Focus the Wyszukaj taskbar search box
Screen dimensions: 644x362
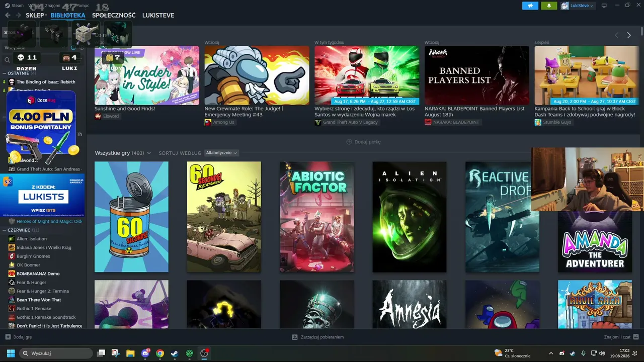[x=56, y=353]
